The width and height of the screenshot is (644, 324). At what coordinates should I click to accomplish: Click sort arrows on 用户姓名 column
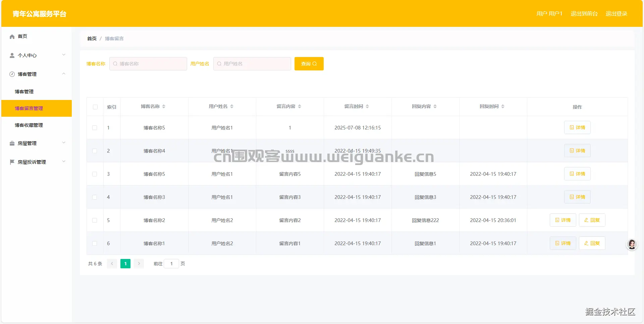point(232,106)
